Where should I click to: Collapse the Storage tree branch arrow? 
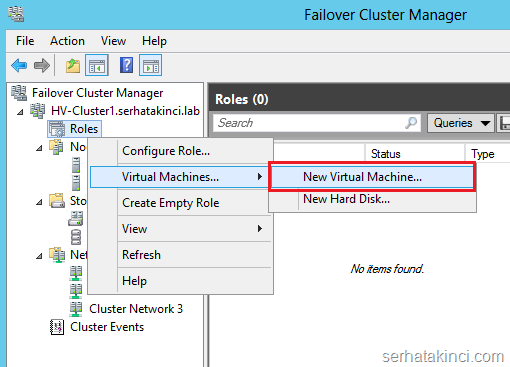coord(39,202)
